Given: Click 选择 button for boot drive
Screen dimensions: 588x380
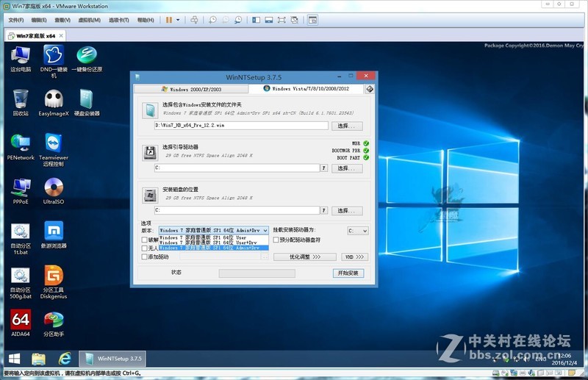Looking at the screenshot, I should click(347, 168).
